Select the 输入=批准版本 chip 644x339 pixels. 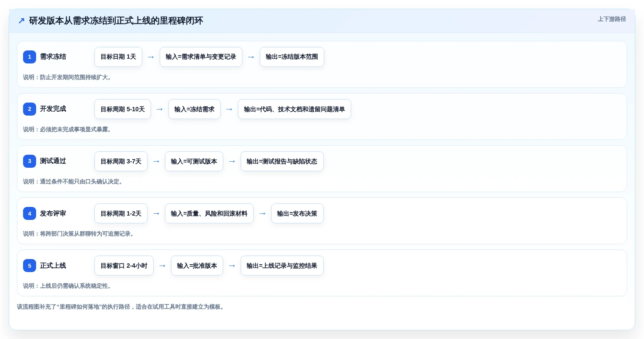coord(197,266)
